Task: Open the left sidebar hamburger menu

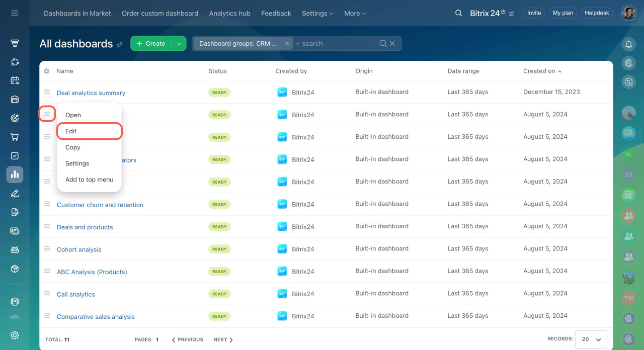Action: click(15, 13)
